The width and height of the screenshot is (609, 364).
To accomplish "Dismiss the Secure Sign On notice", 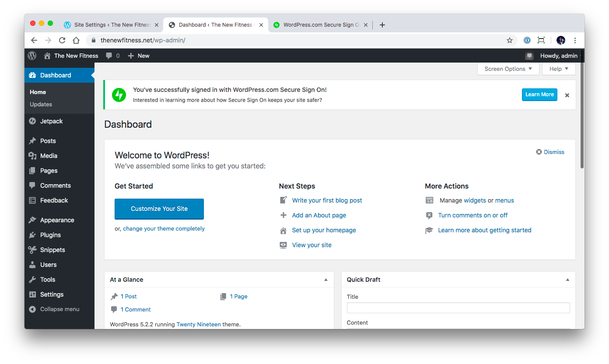I will click(x=567, y=95).
